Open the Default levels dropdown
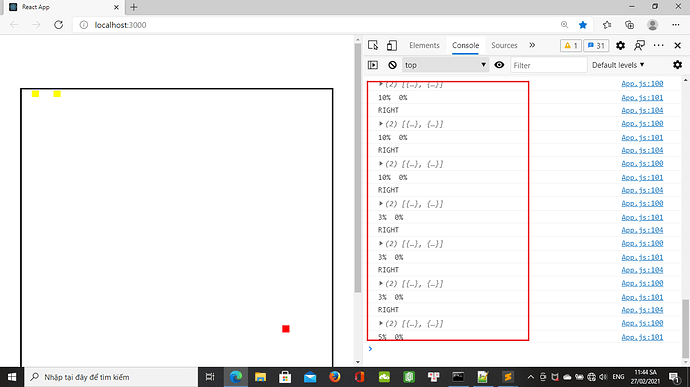The image size is (690, 387). point(618,65)
